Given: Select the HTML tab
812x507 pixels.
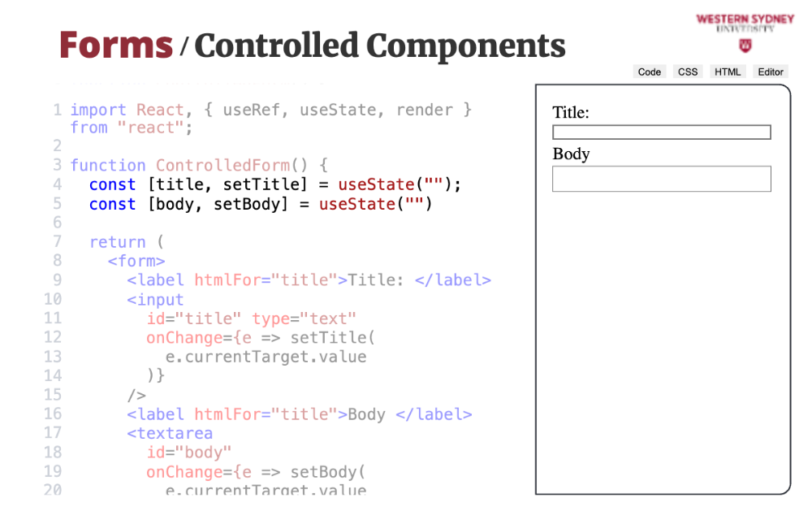Looking at the screenshot, I should click(728, 71).
